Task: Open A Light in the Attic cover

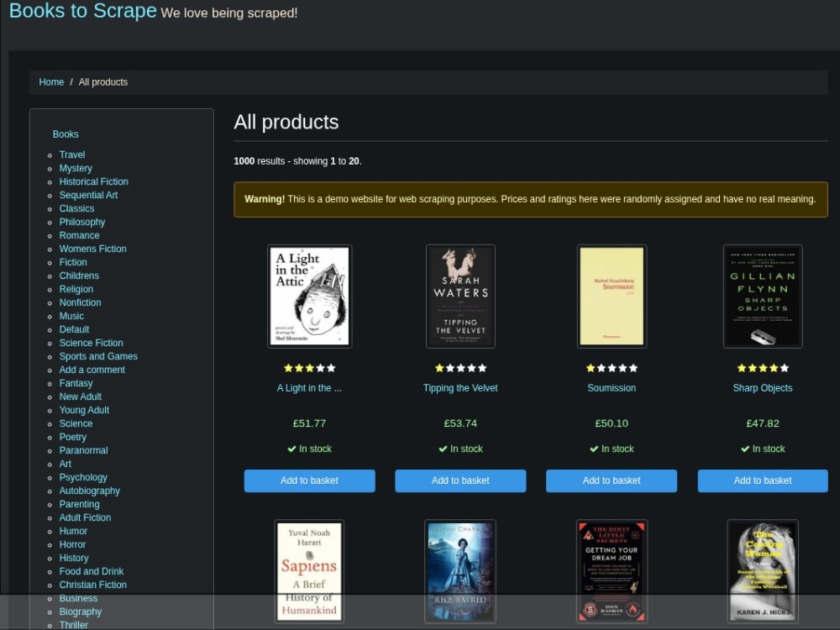Action: pos(310,297)
